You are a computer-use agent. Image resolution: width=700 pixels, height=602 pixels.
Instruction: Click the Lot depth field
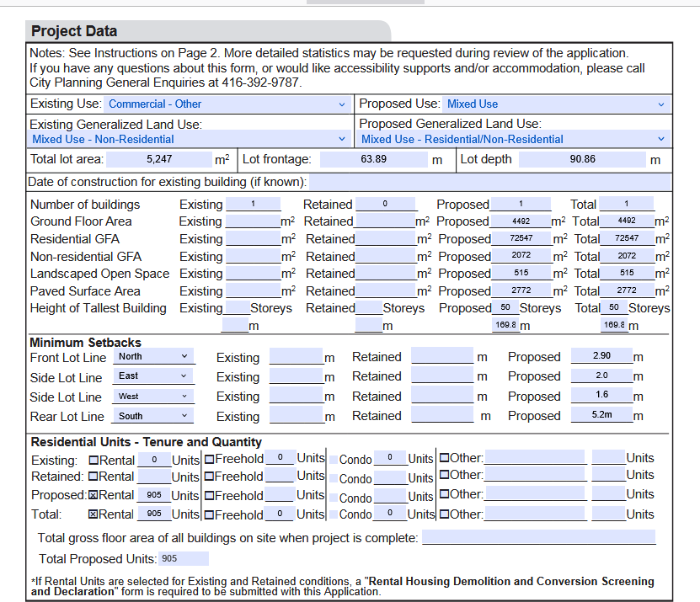tap(582, 159)
